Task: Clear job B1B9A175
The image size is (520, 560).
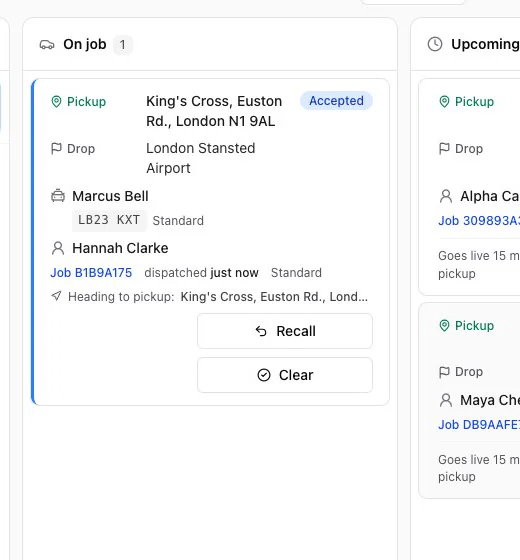Action: pos(285,375)
